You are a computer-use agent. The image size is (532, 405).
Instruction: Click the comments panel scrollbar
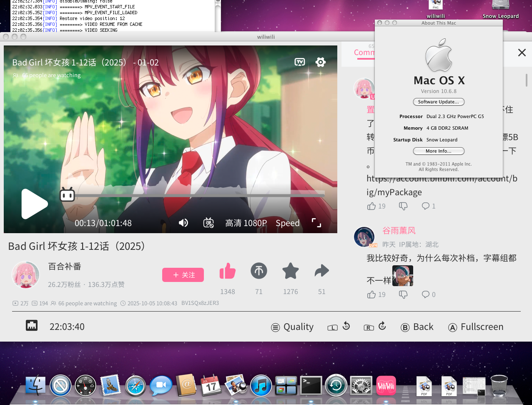click(x=527, y=80)
